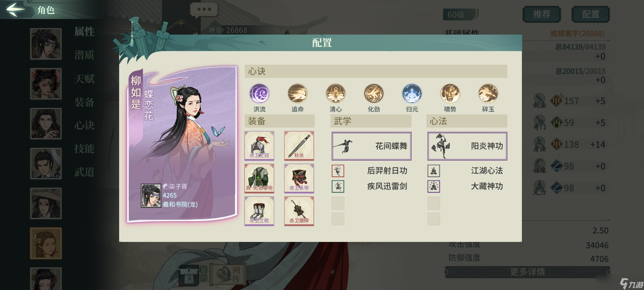The width and height of the screenshot is (644, 290).
Task: Open the chat bubble with three dots
Action: (204, 9)
